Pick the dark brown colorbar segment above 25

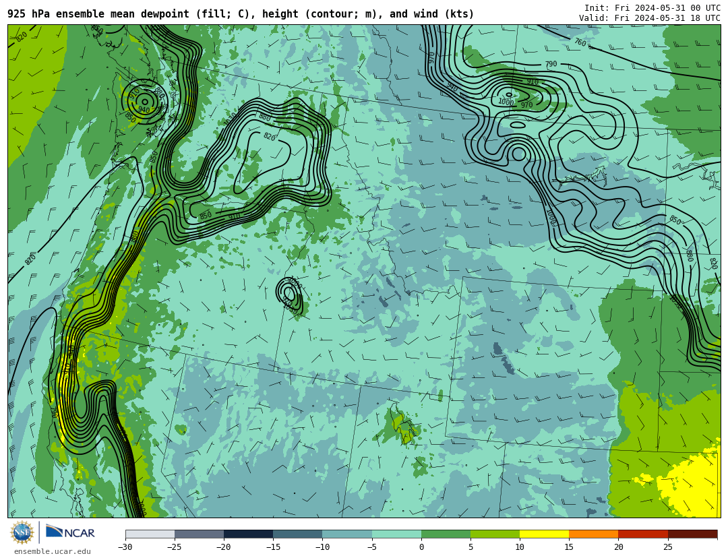pos(692,534)
